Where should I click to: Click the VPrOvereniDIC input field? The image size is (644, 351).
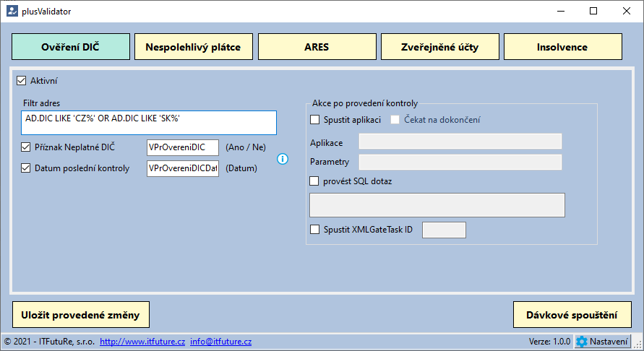click(183, 147)
